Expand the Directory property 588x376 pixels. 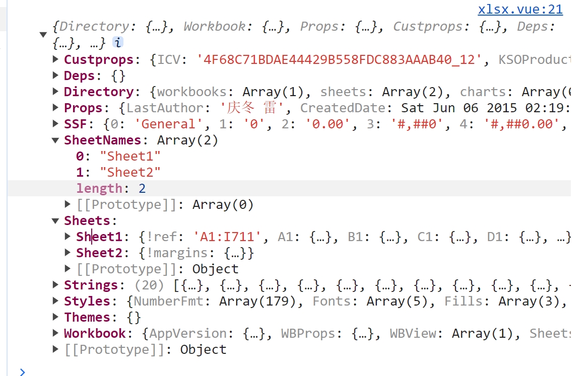(56, 92)
